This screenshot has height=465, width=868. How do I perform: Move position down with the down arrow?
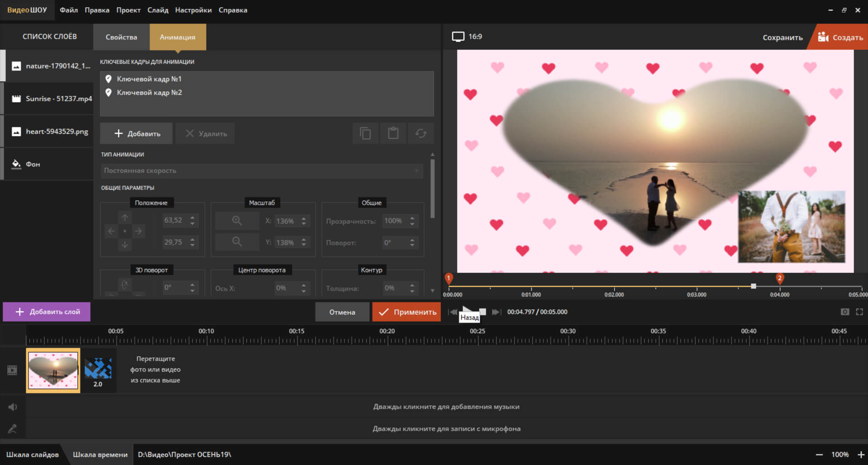coord(125,244)
